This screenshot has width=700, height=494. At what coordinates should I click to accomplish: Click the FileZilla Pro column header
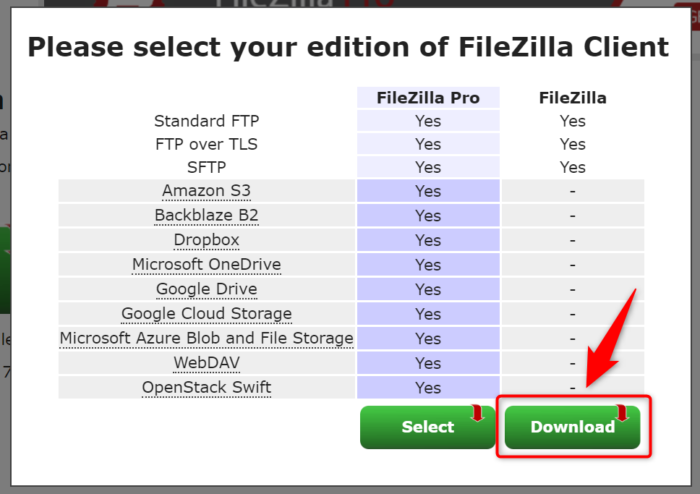(428, 98)
